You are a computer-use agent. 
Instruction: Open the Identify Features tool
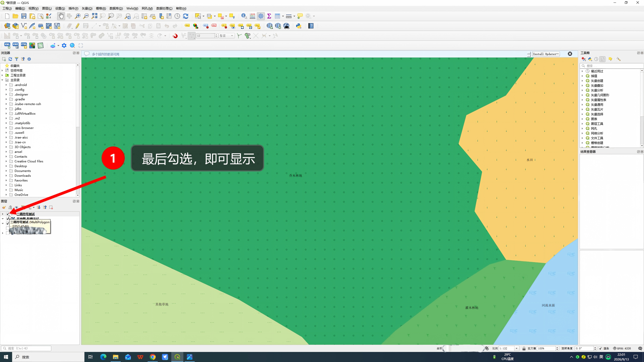244,16
